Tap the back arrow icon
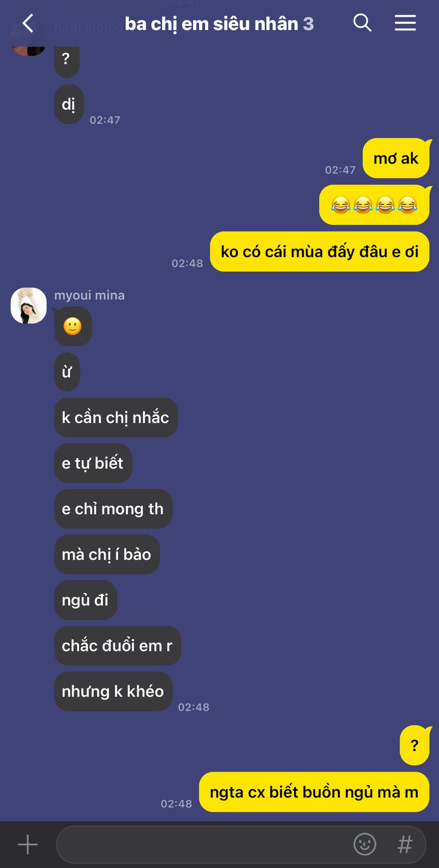 [x=28, y=23]
